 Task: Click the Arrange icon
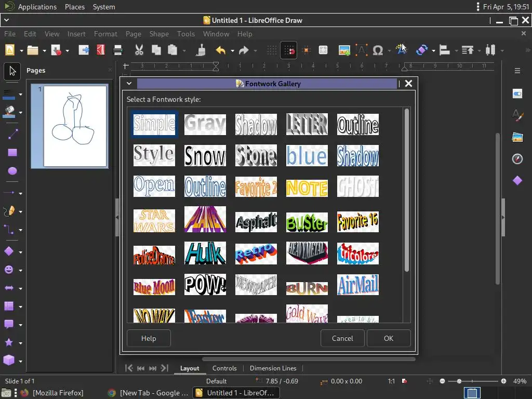468,50
